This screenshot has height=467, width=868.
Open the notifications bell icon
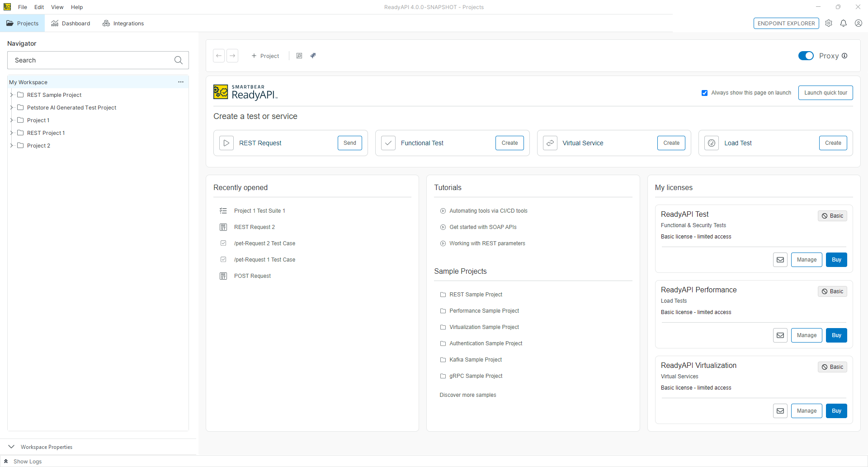[844, 23]
